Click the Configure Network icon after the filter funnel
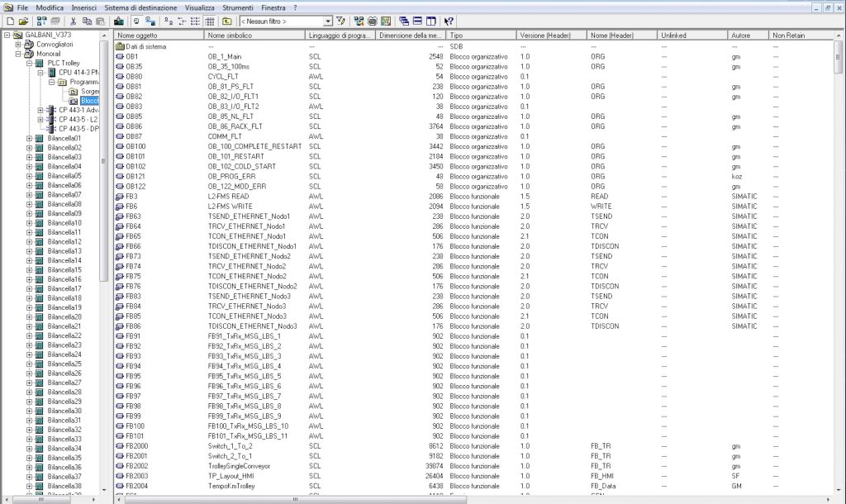The width and height of the screenshot is (846, 504). pyautogui.click(x=359, y=21)
